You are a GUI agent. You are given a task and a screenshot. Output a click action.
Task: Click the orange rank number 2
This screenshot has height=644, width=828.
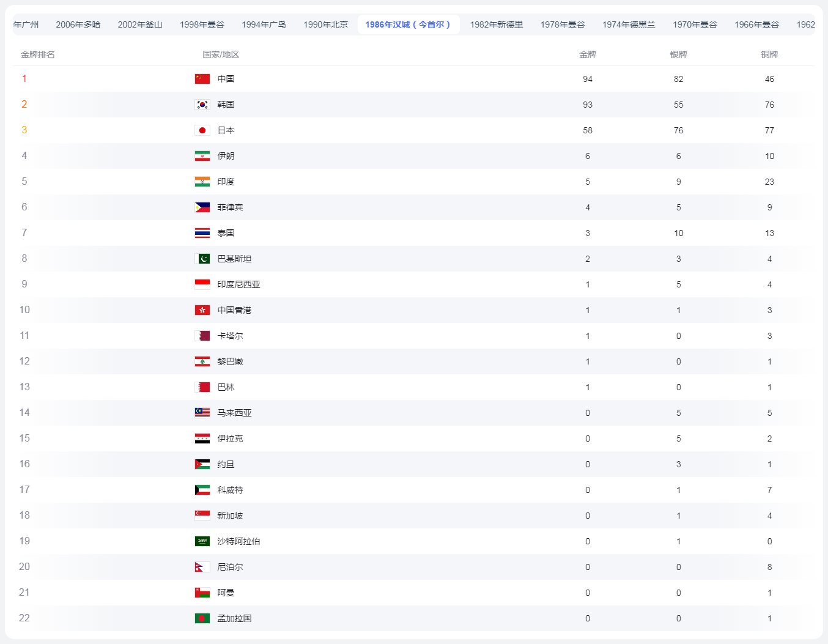[24, 105]
